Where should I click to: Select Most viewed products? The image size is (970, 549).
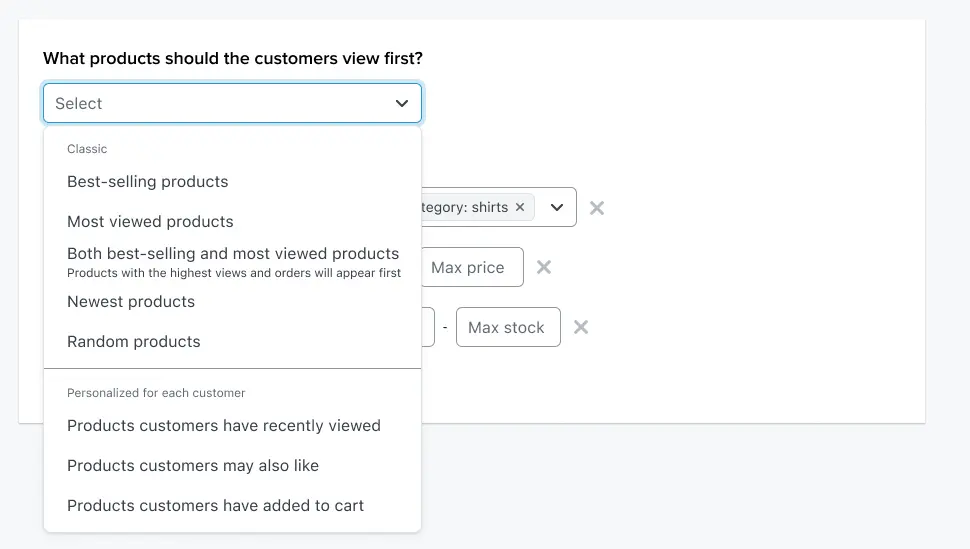click(150, 222)
